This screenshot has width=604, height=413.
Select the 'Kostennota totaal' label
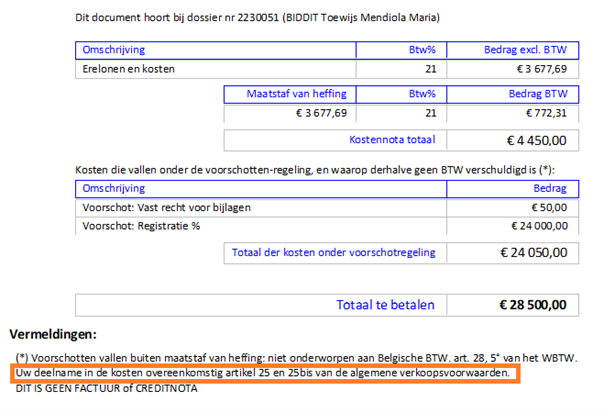coord(392,139)
